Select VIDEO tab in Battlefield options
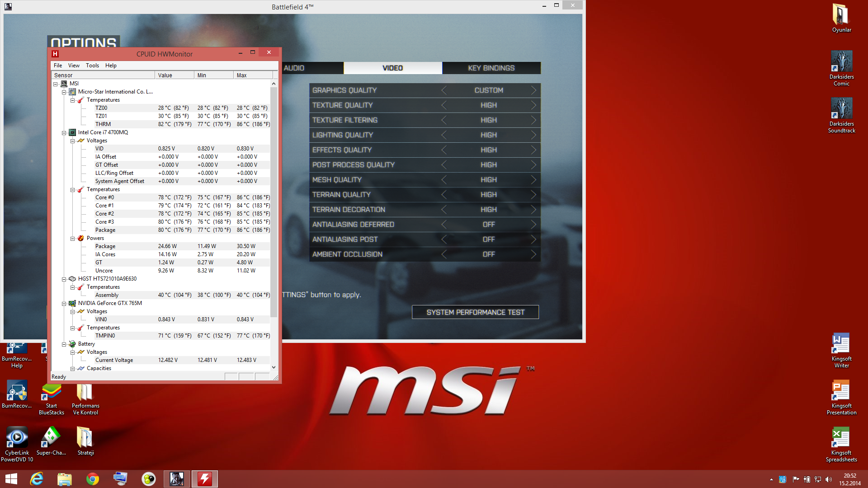868x488 pixels. click(x=392, y=68)
